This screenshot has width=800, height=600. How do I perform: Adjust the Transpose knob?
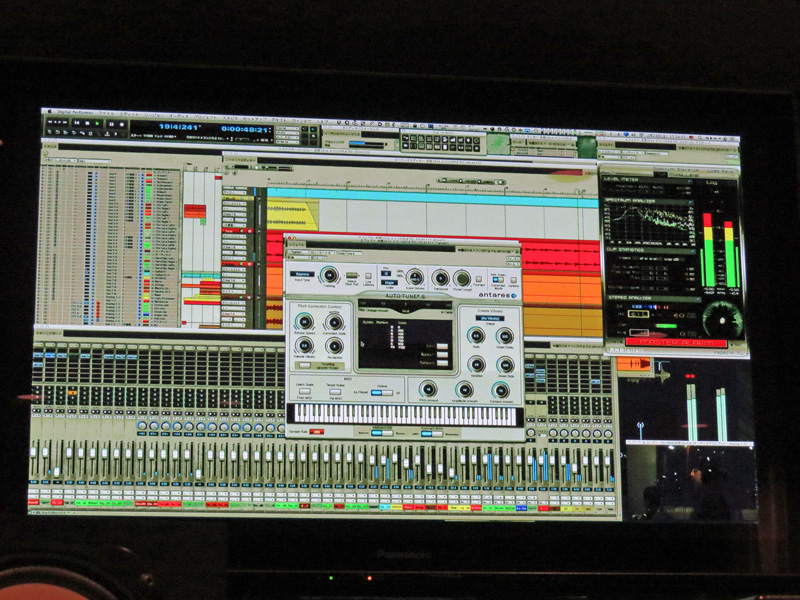coord(440,278)
